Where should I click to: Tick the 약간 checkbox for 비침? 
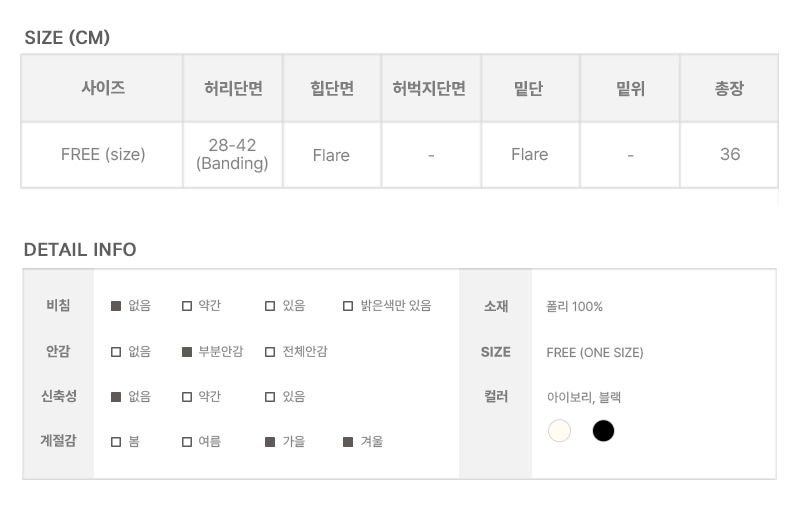click(x=187, y=306)
